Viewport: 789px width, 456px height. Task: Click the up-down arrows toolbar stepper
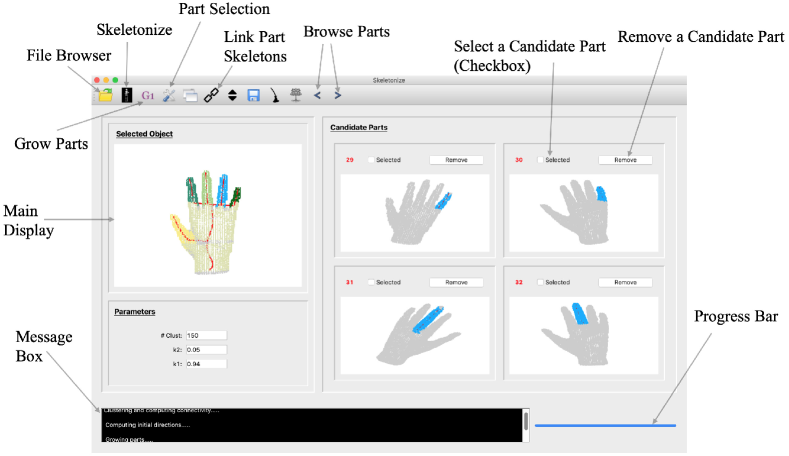[x=232, y=96]
